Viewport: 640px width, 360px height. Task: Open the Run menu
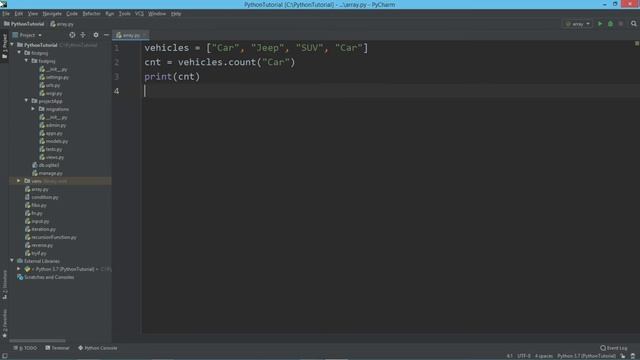point(109,14)
